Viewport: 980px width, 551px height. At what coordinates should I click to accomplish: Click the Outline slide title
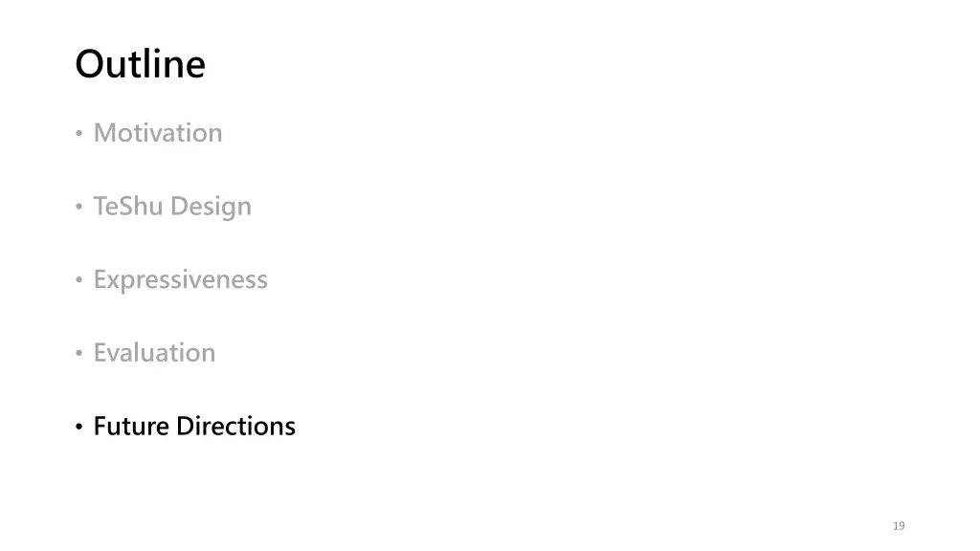pos(140,64)
